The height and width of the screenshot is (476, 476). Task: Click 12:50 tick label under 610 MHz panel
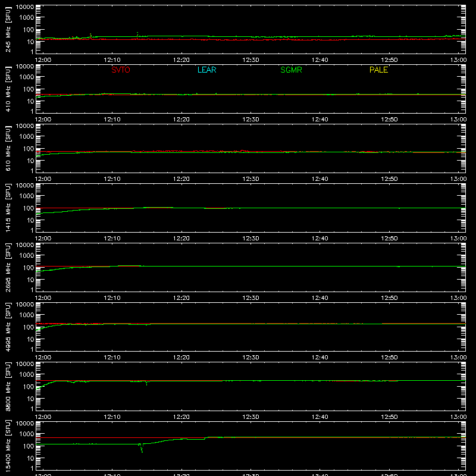pos(389,179)
